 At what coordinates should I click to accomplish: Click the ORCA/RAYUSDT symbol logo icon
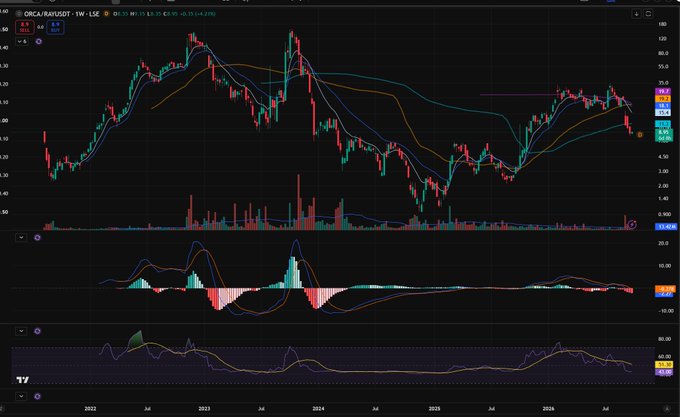[19, 14]
